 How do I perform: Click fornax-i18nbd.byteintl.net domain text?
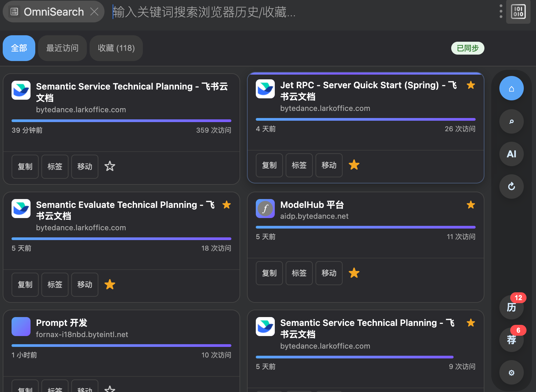[x=82, y=334]
